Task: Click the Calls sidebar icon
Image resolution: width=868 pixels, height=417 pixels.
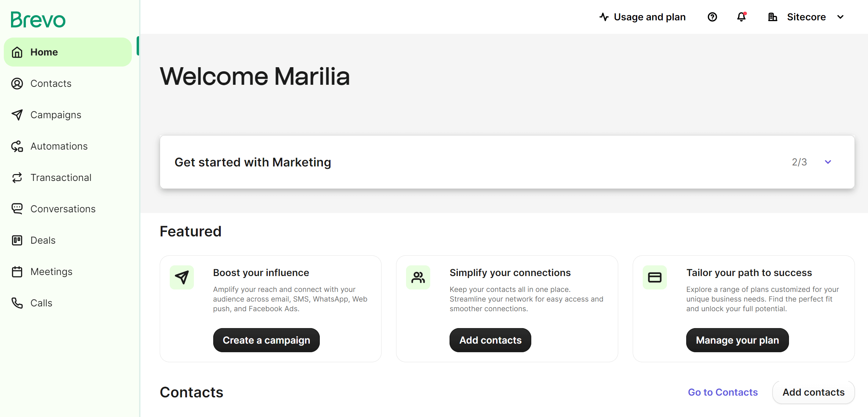Action: click(17, 303)
